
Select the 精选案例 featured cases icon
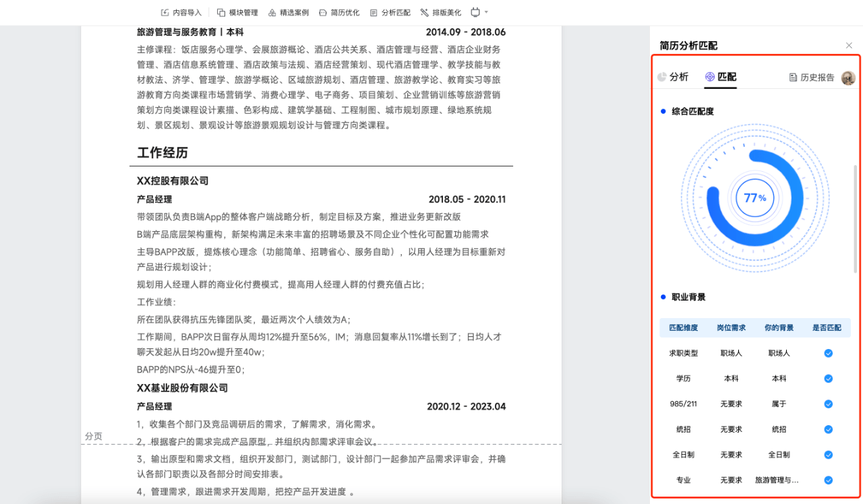(272, 11)
